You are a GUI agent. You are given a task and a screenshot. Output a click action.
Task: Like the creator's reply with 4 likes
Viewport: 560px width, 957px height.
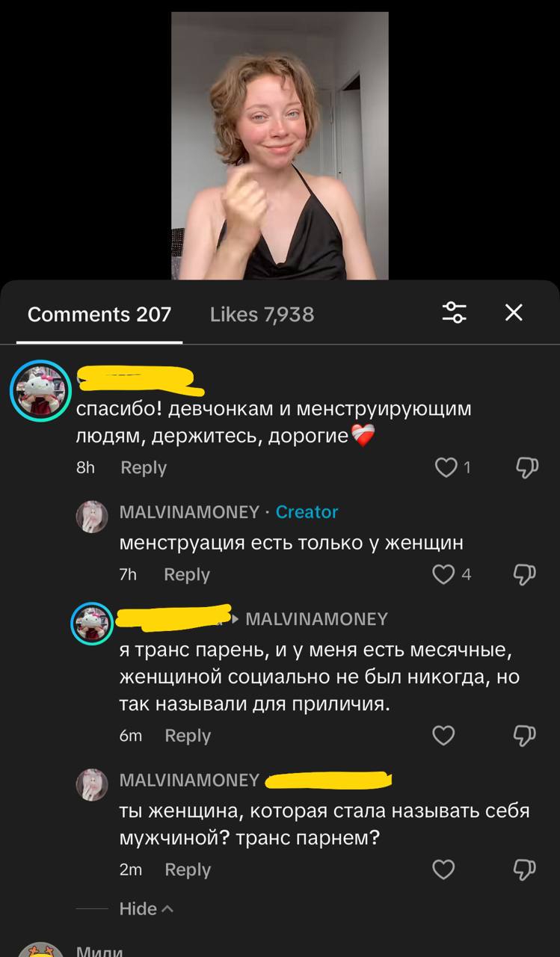click(x=444, y=574)
